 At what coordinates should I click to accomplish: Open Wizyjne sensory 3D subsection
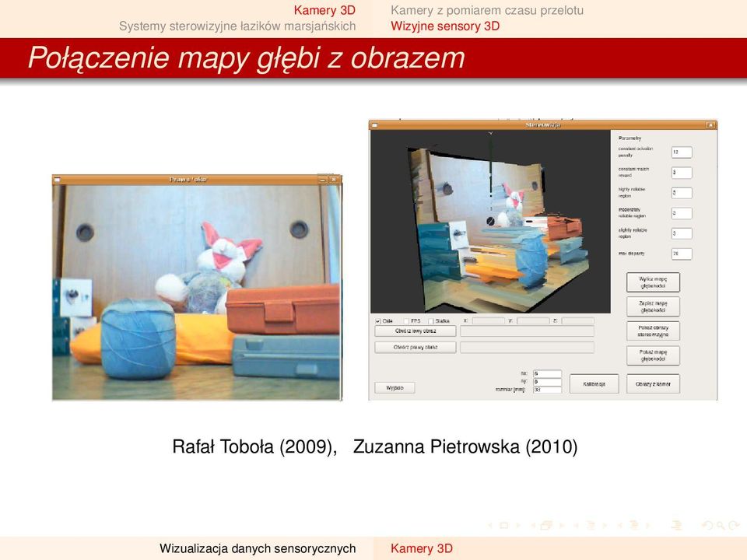445,26
